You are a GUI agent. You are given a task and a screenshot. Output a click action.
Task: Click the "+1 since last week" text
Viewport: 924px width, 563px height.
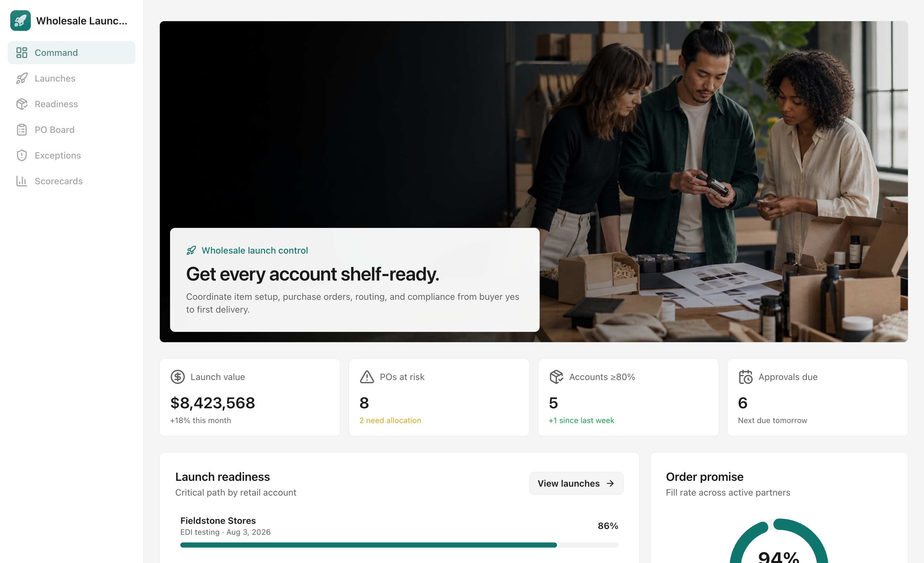(x=582, y=420)
